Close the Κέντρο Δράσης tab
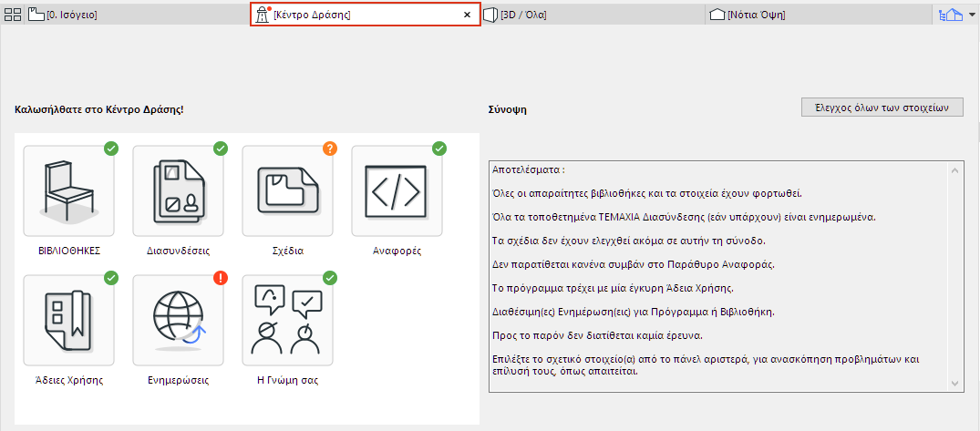 (x=467, y=15)
